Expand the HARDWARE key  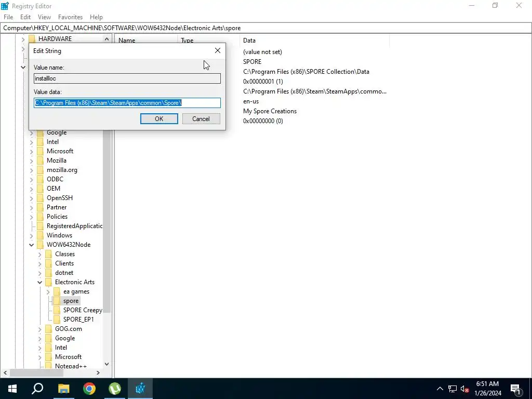(x=23, y=39)
